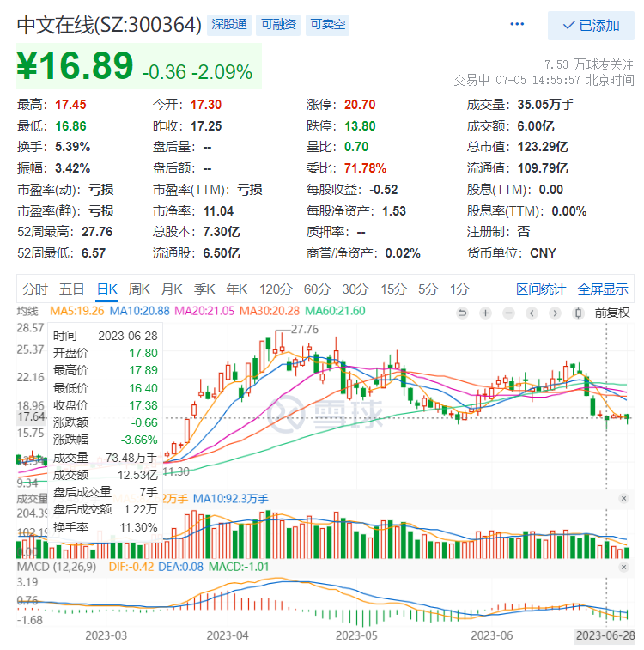
Task: Zoom out the K-line chart with minus icon
Action: (508, 313)
